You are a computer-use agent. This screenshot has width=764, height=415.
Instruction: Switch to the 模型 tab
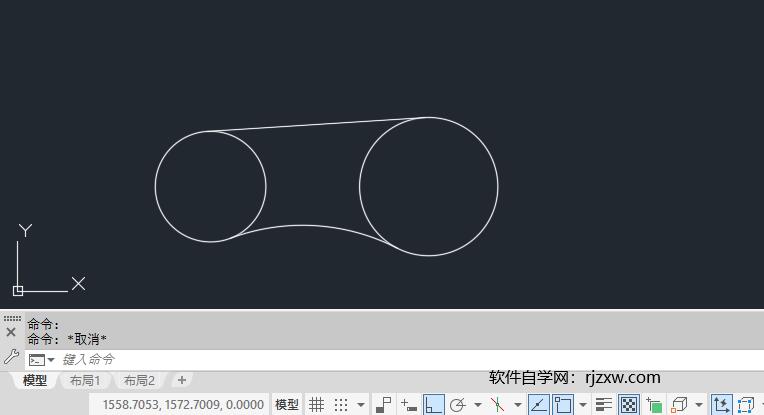pyautogui.click(x=35, y=380)
